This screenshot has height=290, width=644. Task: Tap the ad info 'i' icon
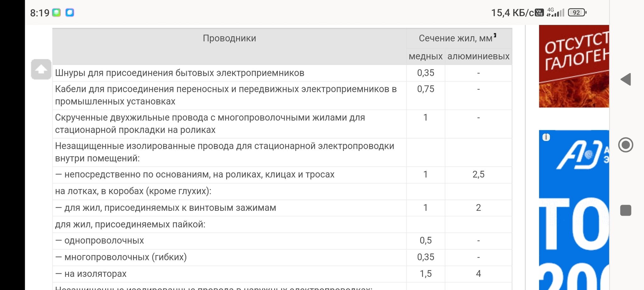coord(546,137)
